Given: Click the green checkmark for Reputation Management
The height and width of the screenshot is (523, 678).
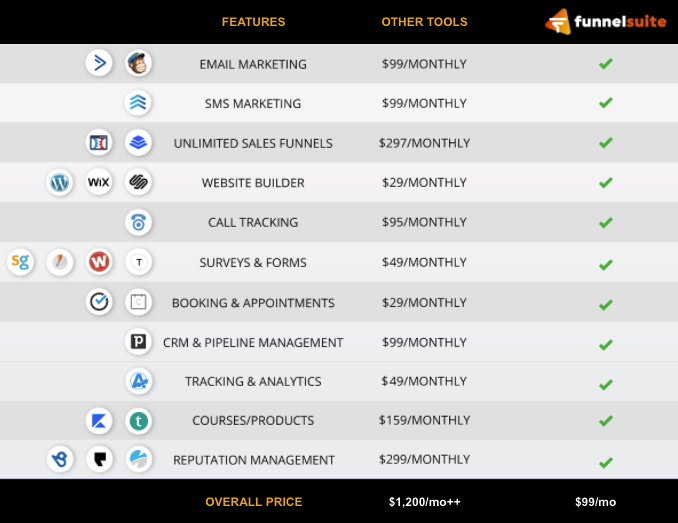Looking at the screenshot, I should tap(605, 462).
